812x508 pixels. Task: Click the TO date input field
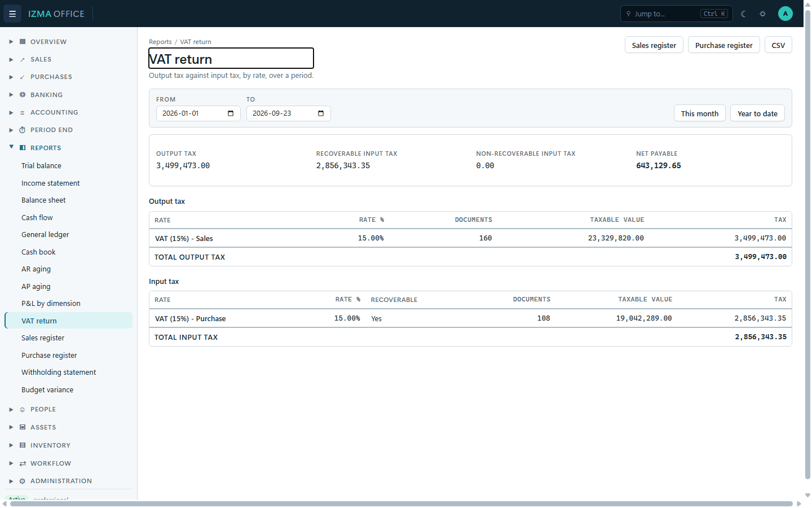pos(289,113)
